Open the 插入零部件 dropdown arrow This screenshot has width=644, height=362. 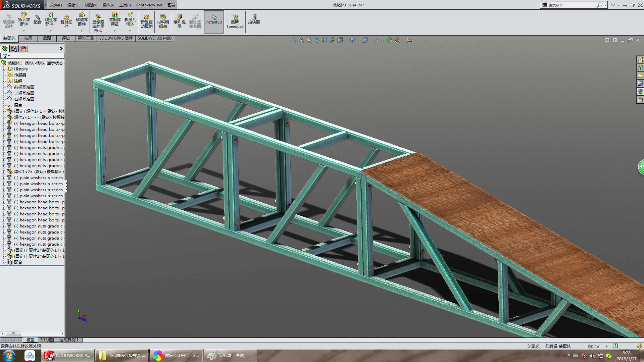24,31
